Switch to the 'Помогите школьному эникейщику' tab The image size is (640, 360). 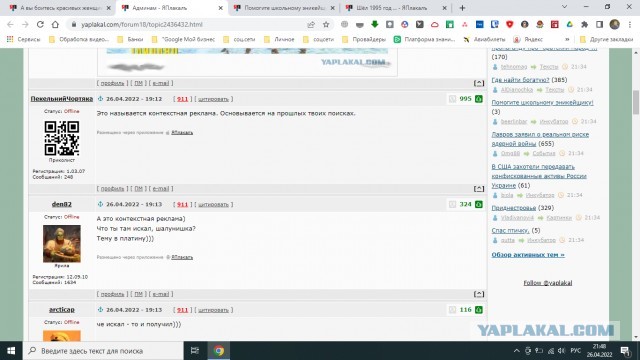284,8
